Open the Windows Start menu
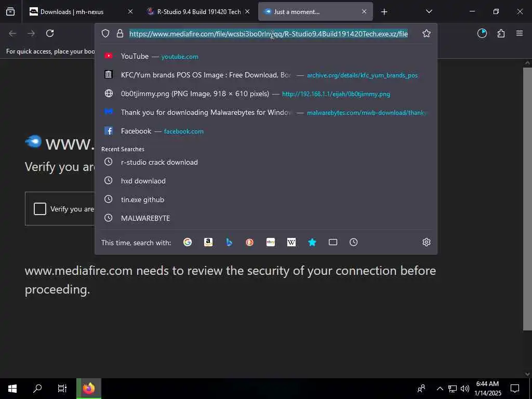This screenshot has height=399, width=532. click(12, 389)
